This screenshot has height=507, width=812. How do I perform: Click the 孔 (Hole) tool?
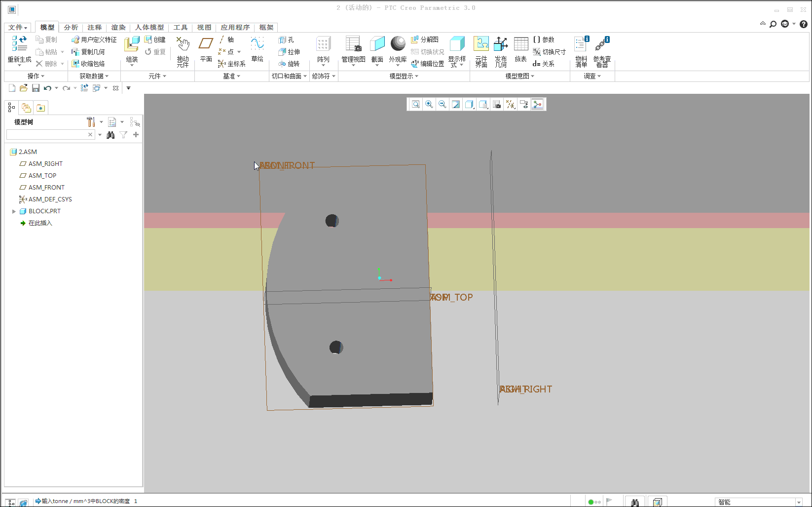click(286, 39)
